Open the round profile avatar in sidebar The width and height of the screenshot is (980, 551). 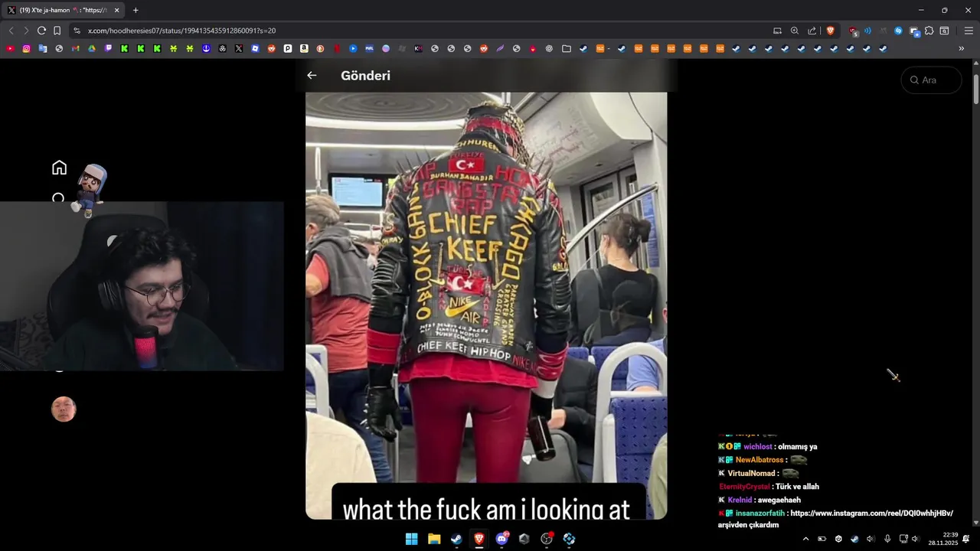point(64,409)
